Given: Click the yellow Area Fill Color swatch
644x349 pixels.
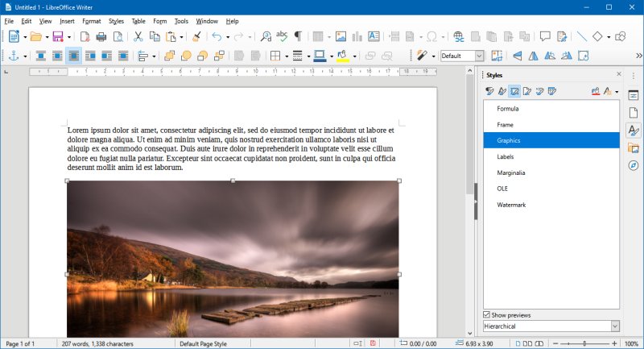Looking at the screenshot, I should pos(343,56).
